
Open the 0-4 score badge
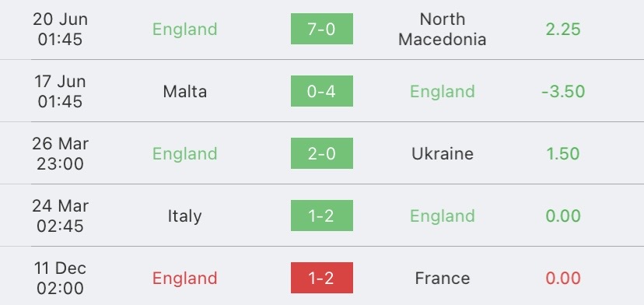point(321,91)
